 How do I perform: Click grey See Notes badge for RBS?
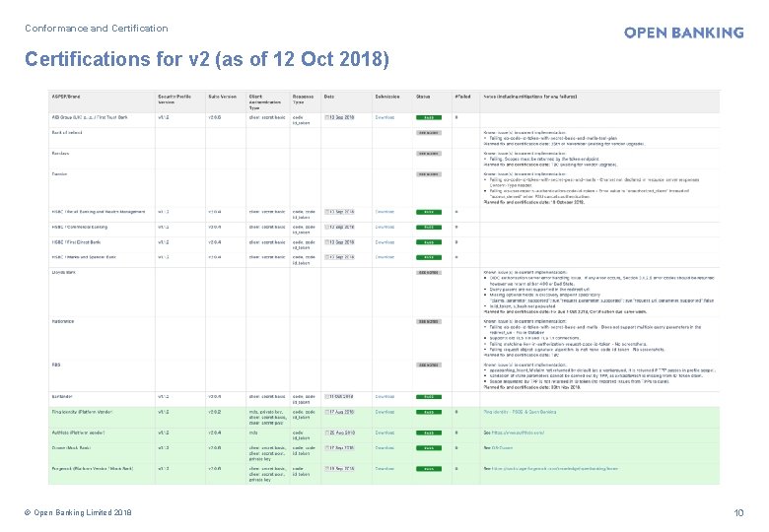click(x=429, y=365)
